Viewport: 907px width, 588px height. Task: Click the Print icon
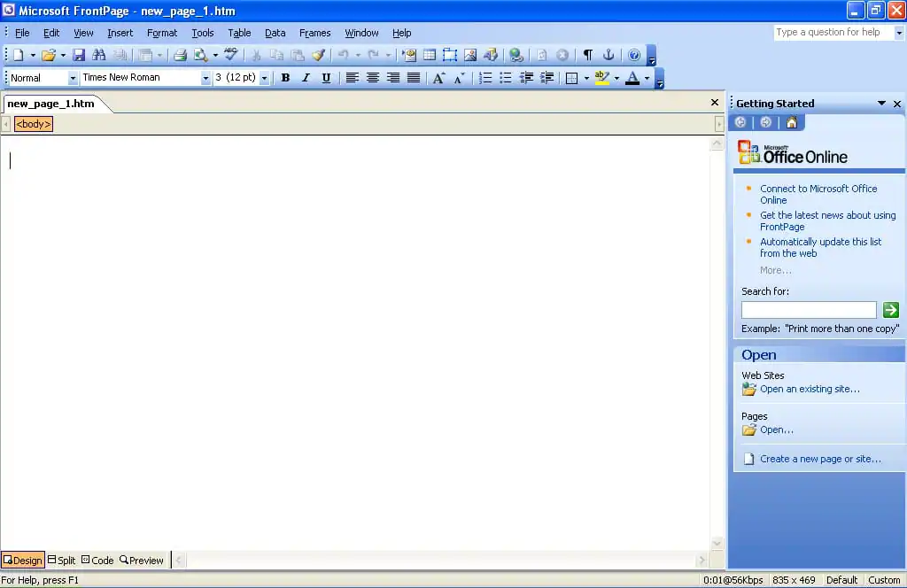(180, 55)
